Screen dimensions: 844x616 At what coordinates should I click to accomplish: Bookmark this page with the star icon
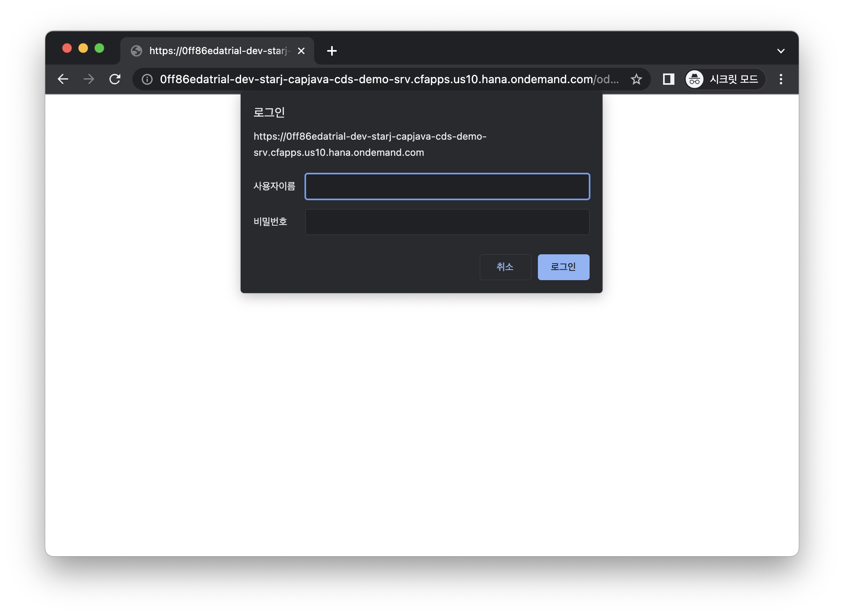pyautogui.click(x=636, y=79)
